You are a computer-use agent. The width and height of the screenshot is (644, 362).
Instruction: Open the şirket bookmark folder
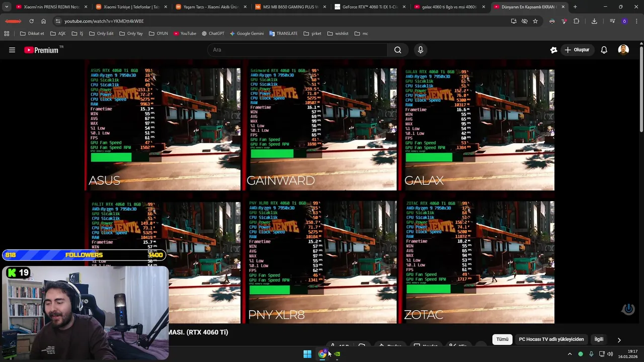click(312, 34)
